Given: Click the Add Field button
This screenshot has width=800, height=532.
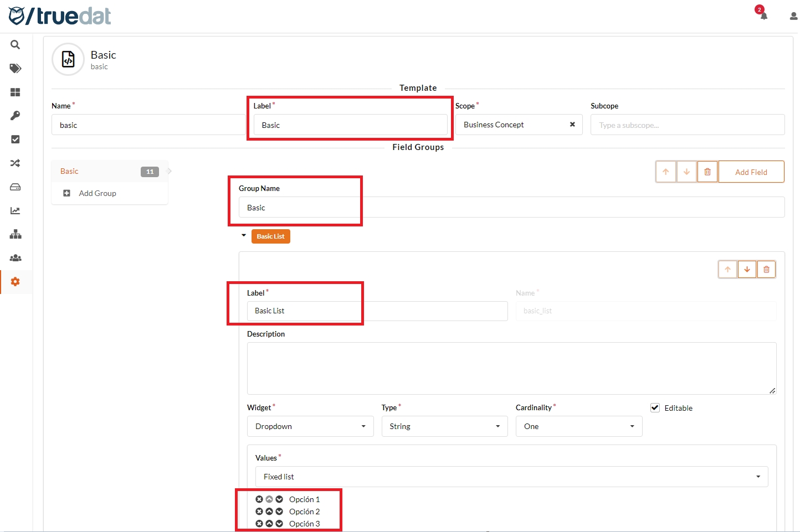Looking at the screenshot, I should tap(751, 172).
